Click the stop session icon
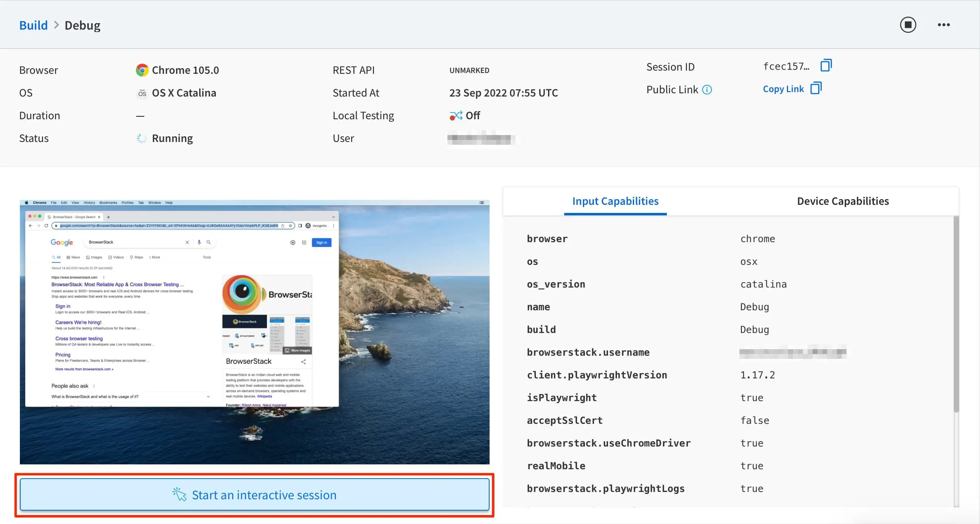Screen dimensions: 980x524 (908, 25)
